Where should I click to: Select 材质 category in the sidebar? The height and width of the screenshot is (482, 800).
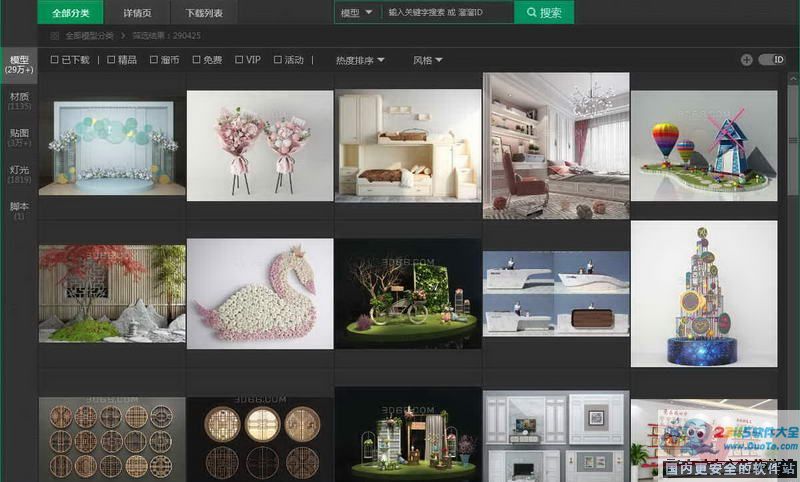[19, 101]
